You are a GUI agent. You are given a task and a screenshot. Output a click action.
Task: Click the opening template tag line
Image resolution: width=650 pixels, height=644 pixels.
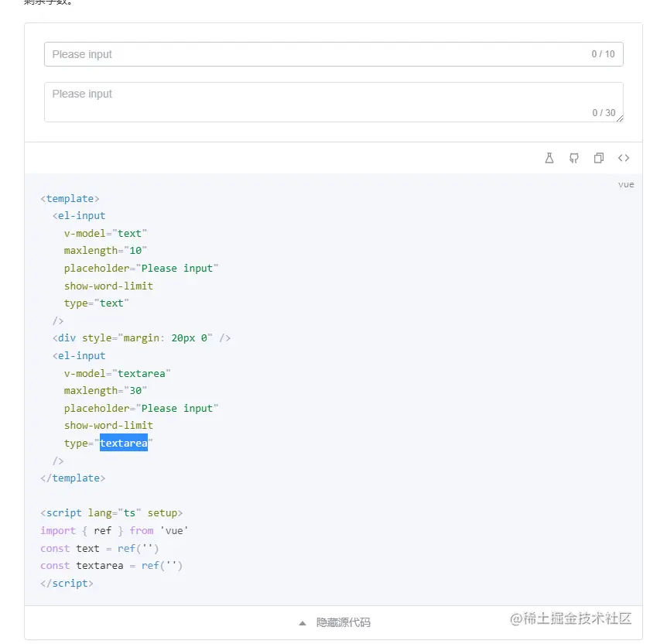(x=70, y=199)
